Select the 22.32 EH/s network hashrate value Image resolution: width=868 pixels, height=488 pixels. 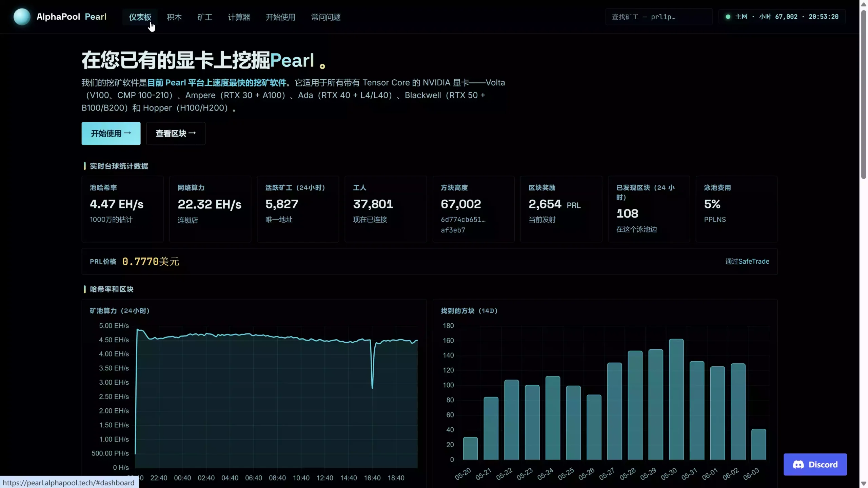click(210, 204)
